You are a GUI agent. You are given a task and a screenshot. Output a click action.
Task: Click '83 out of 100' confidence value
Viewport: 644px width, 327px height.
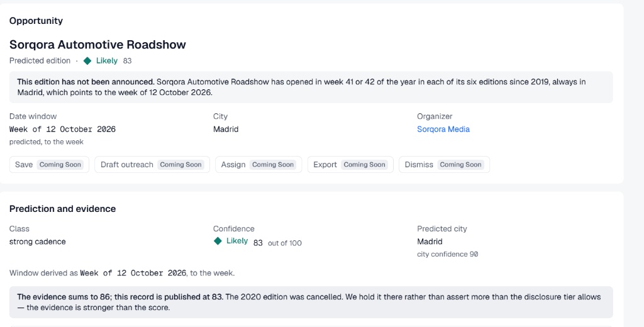[277, 243]
